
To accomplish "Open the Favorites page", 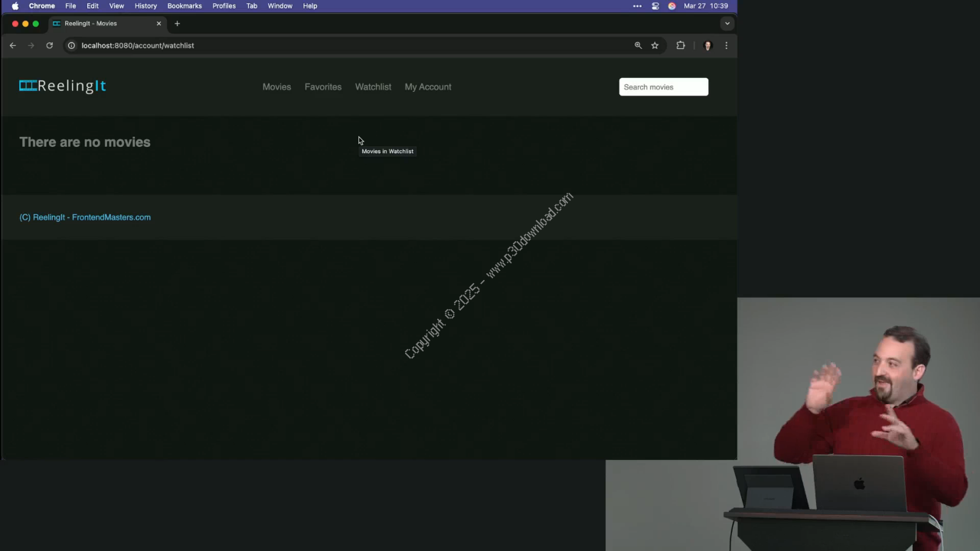I will click(323, 86).
